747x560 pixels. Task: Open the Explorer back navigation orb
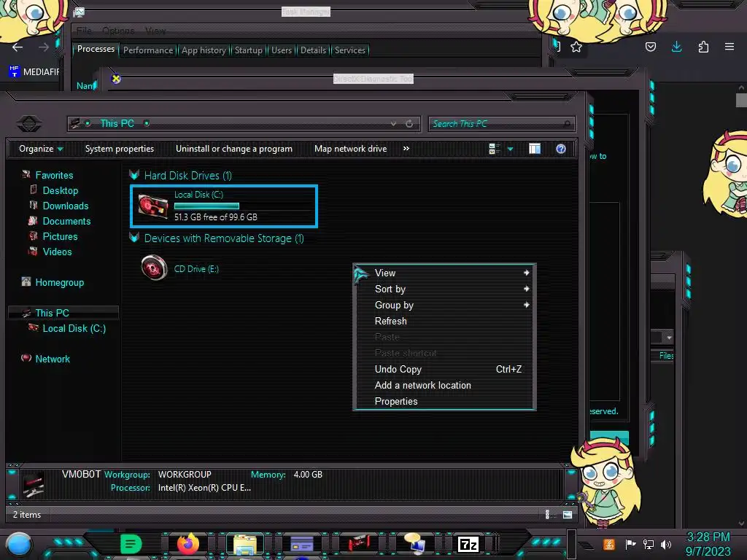29,124
